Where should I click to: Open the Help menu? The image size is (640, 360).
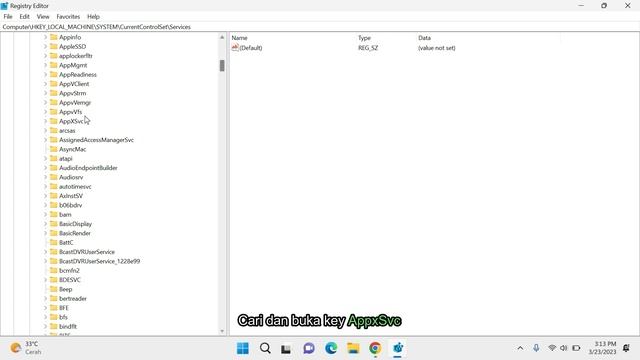[93, 17]
